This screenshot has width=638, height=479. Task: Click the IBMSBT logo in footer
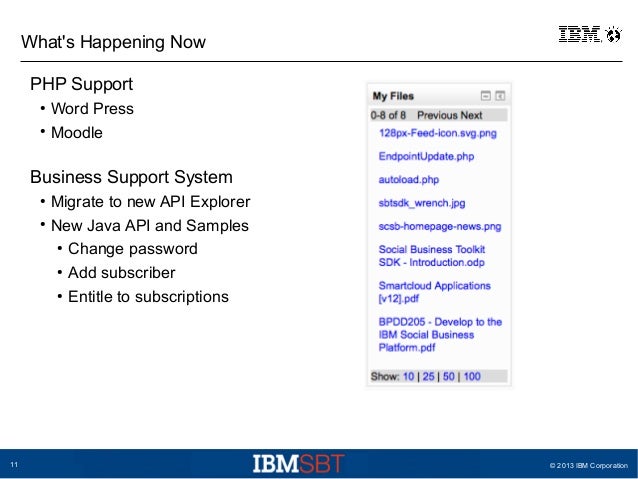tap(298, 464)
